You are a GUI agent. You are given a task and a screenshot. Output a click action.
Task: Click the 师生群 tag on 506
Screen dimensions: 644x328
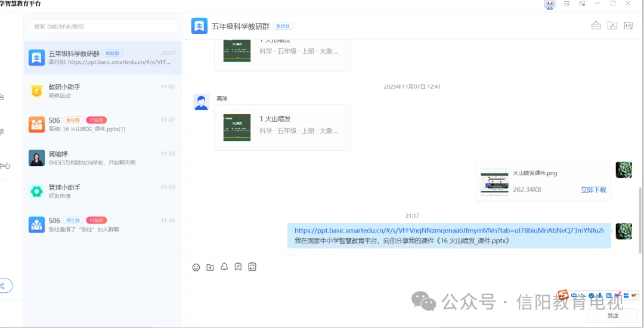73,221
